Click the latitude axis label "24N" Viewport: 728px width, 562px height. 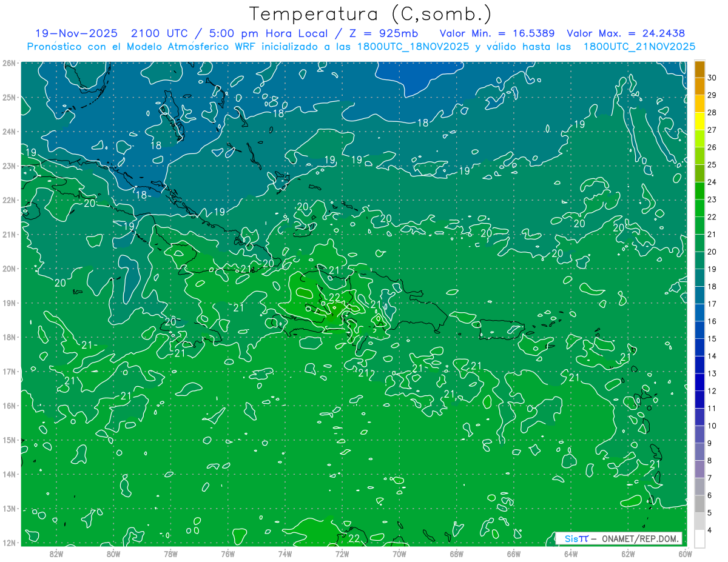8,132
